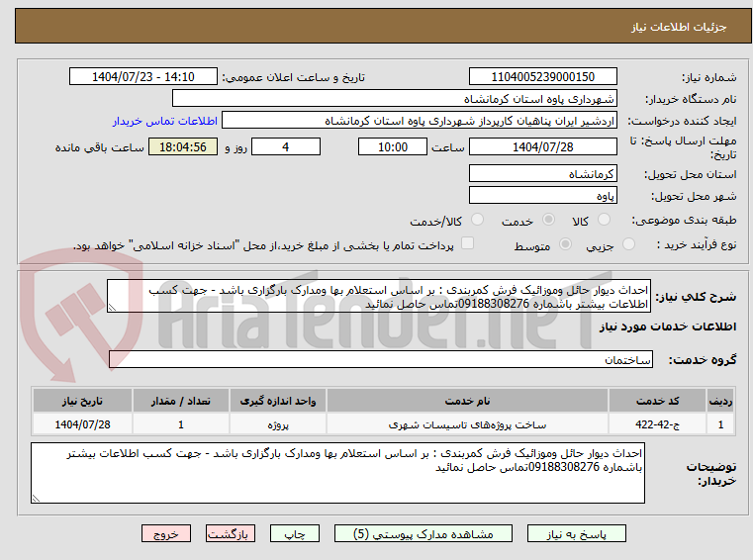The image size is (753, 560).
Task: Click the توضیحات خریدار text area
Action: (x=337, y=473)
